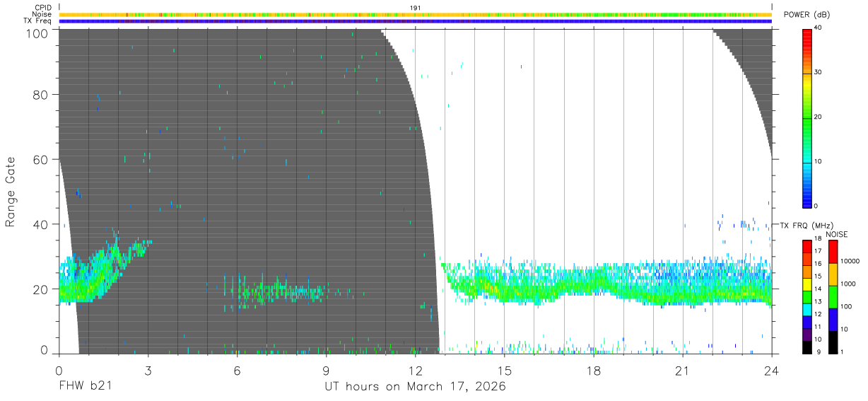Click the power scale label '30'
The height and width of the screenshot is (401, 868).
point(818,73)
